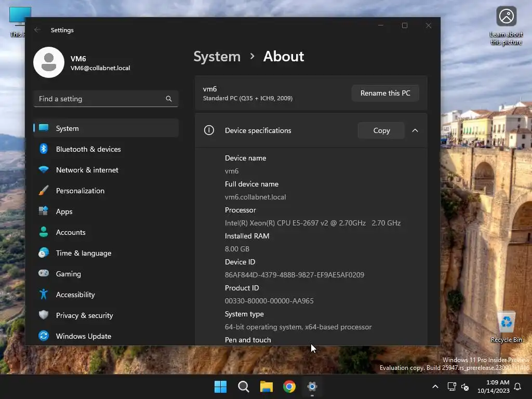
Task: Click the Device specifications info icon
Action: (209, 130)
